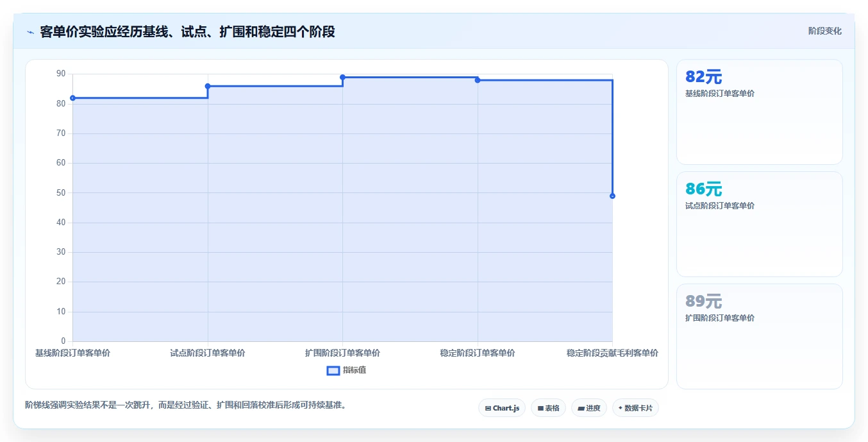This screenshot has height=442, width=868.
Task: Click the lightning icon beside the title
Action: pos(30,32)
